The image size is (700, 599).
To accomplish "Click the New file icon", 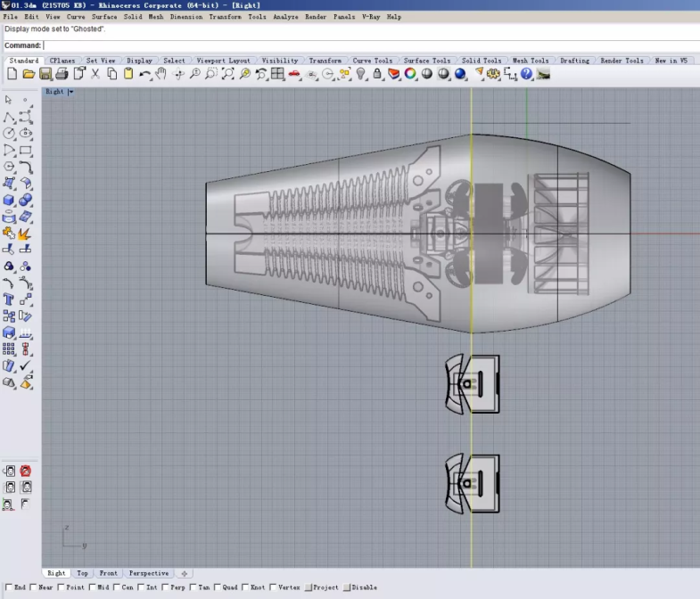I will (x=12, y=74).
